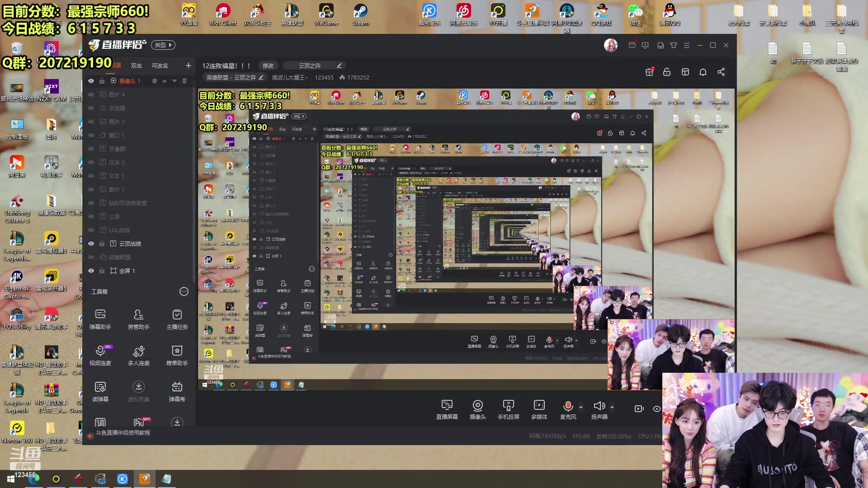This screenshot has height=488, width=868.
Task: Open the notification bell
Action: tap(703, 72)
